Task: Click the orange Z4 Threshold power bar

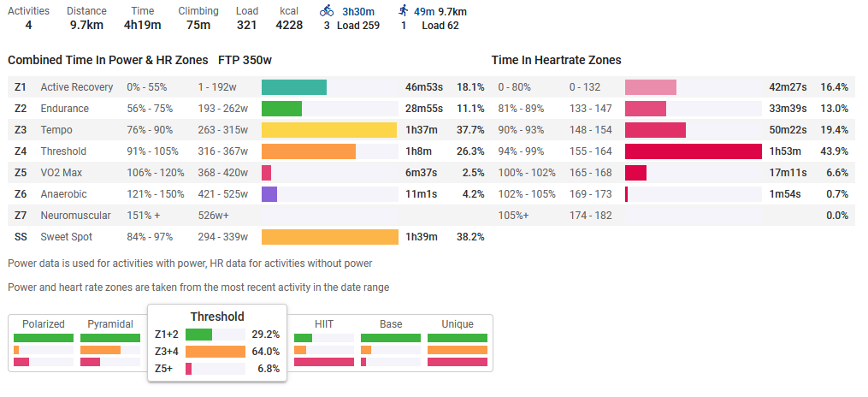Action: (309, 151)
